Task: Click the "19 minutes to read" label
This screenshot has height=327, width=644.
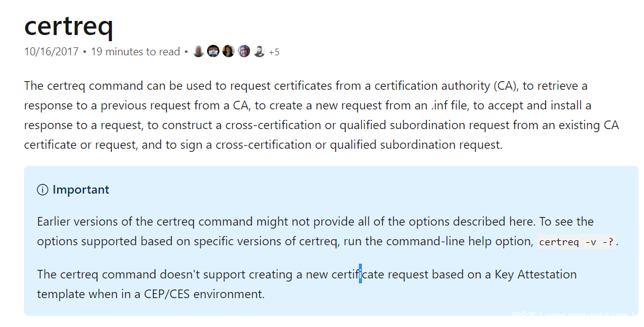Action: [x=135, y=52]
